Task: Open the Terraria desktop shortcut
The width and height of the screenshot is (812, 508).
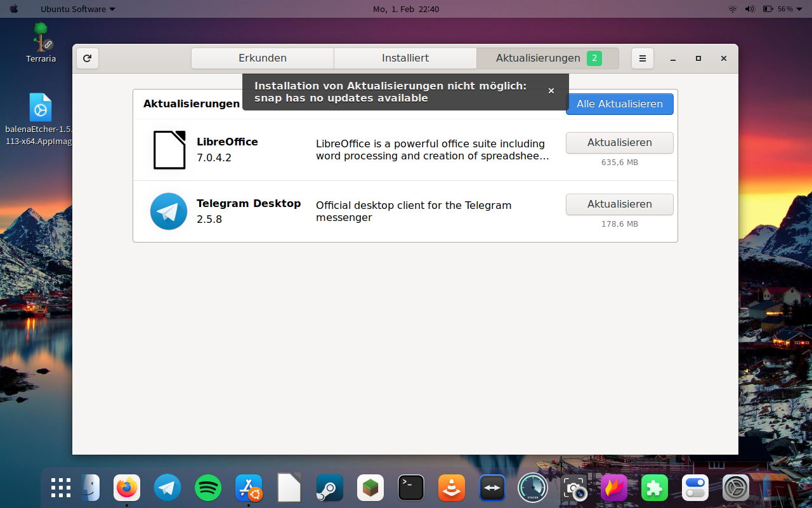Action: click(x=41, y=43)
